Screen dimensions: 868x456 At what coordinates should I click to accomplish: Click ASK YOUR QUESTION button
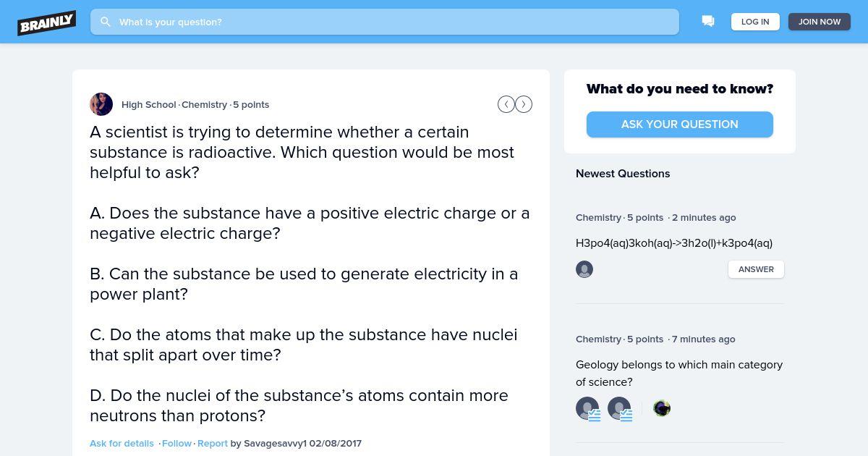tap(680, 124)
